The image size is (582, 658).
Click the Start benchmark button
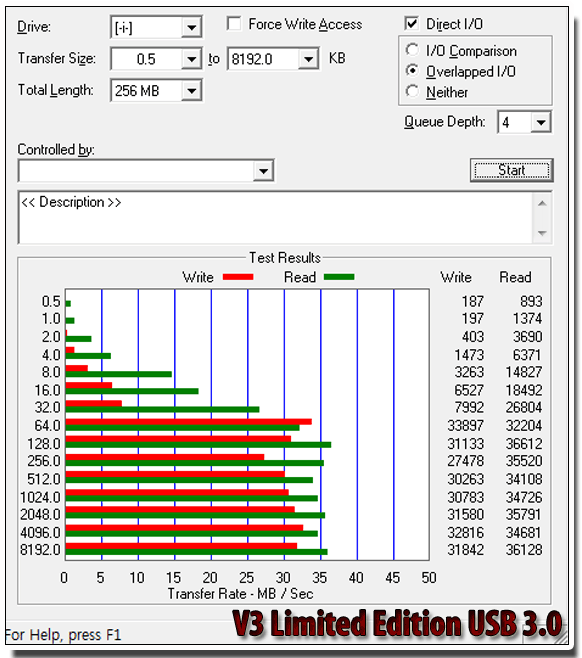click(x=512, y=170)
